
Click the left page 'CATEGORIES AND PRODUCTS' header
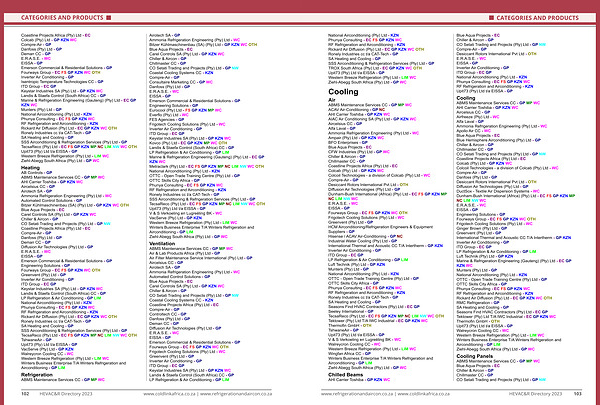[x=62, y=18]
